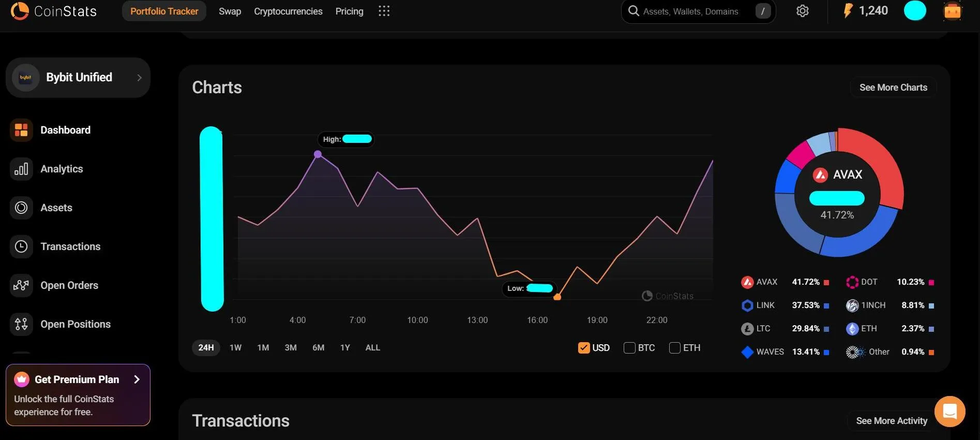Click the Premium crown icon
Image resolution: width=980 pixels, height=440 pixels.
[22, 379]
